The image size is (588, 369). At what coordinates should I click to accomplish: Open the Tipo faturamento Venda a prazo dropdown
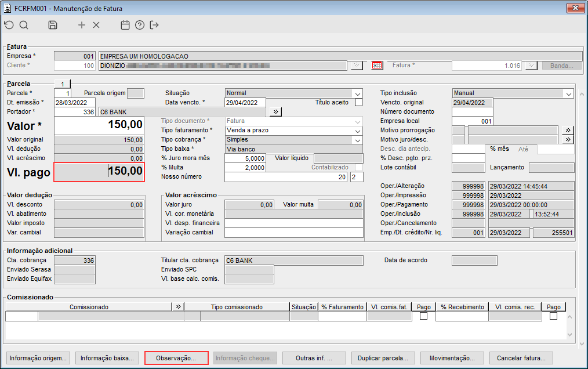click(357, 131)
